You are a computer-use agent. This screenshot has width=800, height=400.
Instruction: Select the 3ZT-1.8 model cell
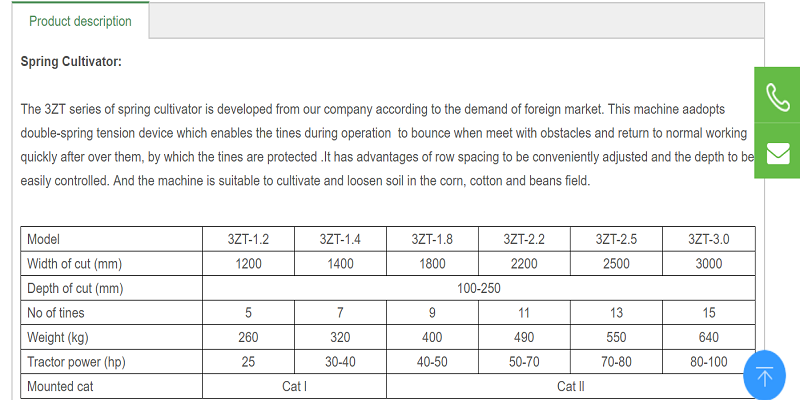coord(432,239)
